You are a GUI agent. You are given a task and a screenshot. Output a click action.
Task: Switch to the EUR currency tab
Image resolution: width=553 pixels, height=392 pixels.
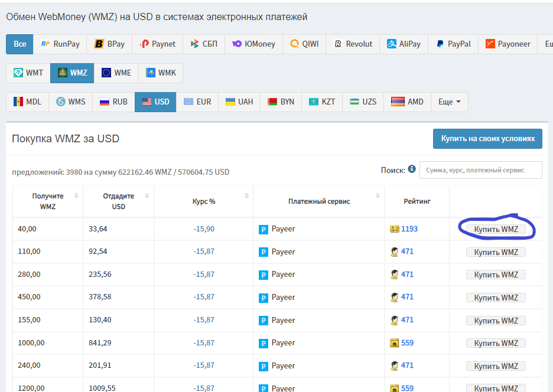197,102
